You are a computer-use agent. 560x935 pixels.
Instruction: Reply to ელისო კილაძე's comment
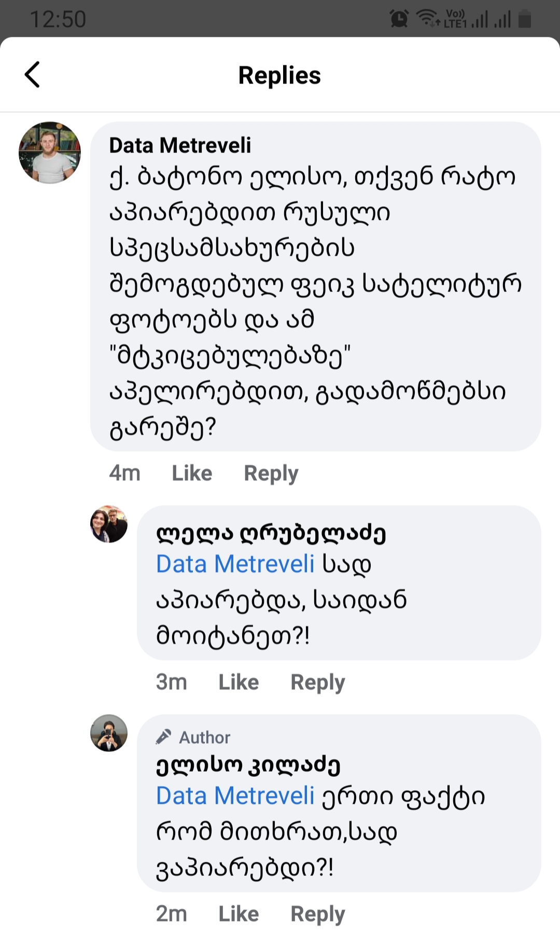pyautogui.click(x=318, y=914)
